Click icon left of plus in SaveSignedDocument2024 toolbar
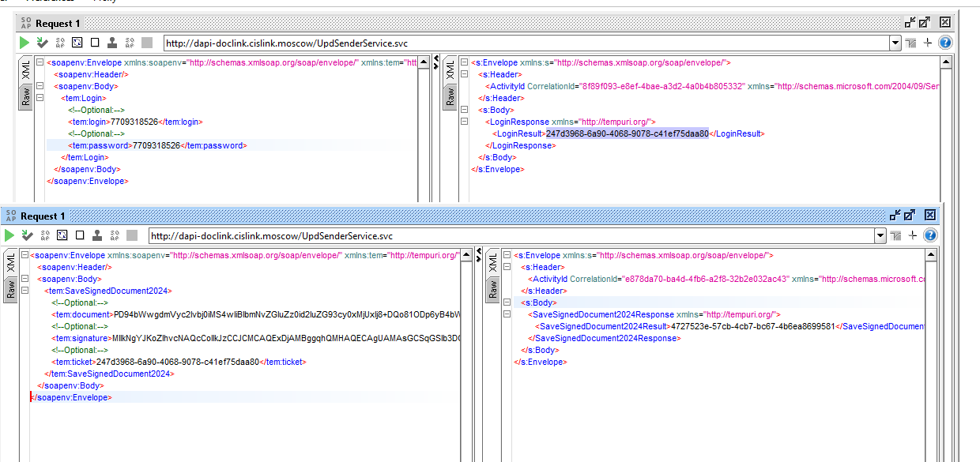Image resolution: width=980 pixels, height=462 pixels. [896, 235]
